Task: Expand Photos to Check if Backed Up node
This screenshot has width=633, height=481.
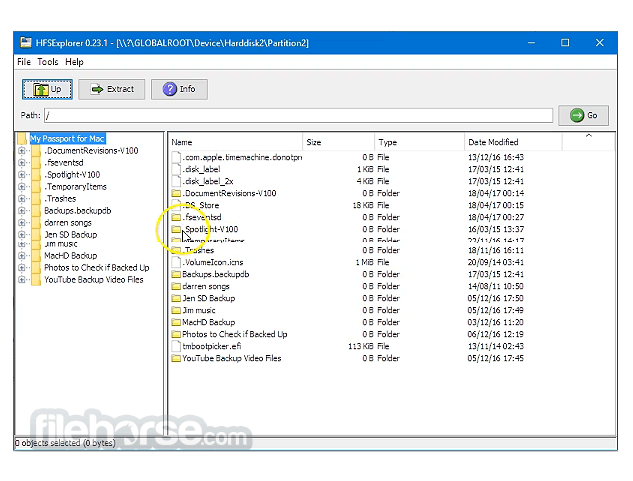Action: tap(22, 267)
